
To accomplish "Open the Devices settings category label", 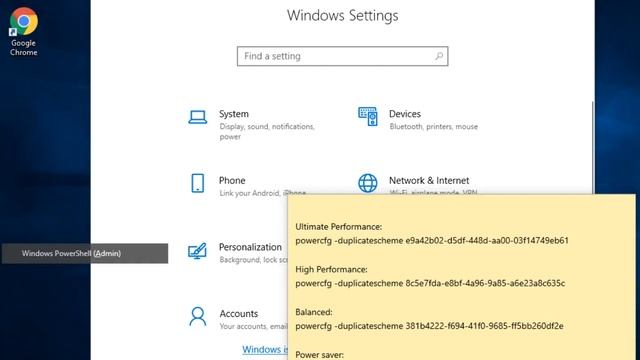I will (404, 114).
